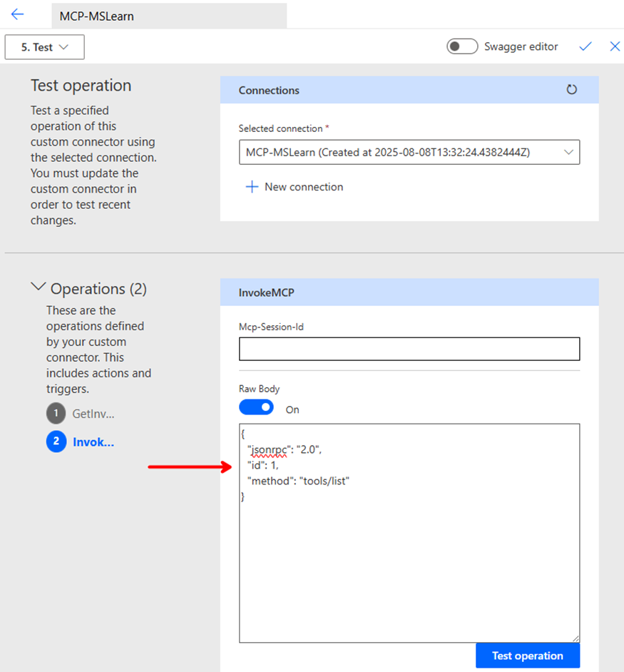
Task: Click the Mcp-Session-Id label
Action: [x=271, y=327]
